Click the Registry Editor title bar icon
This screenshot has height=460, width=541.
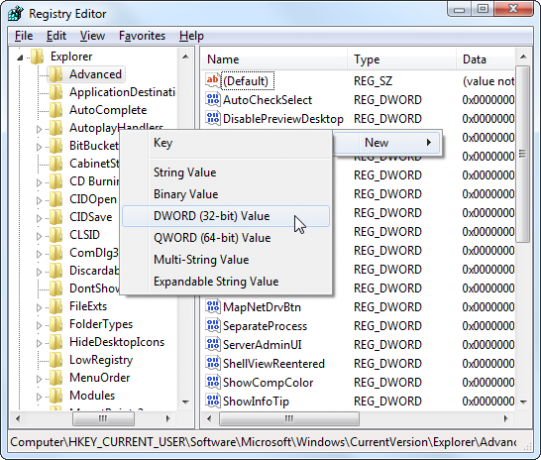coord(16,14)
